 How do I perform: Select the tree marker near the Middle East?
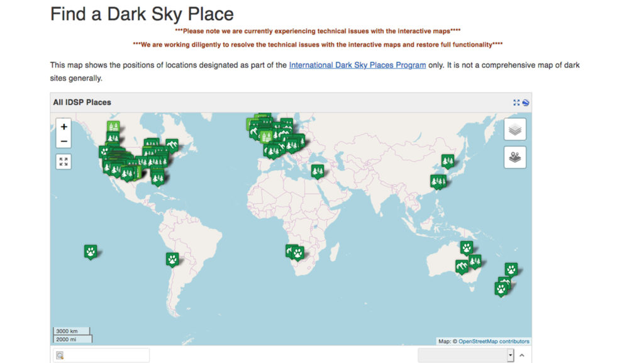point(317,171)
